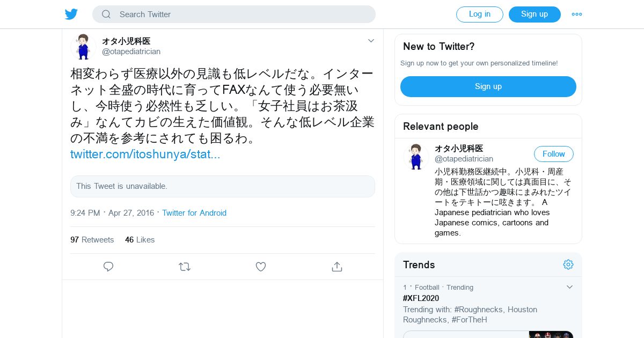Screen dimensions: 644x338
Task: Click the search magnifier icon
Action: pyautogui.click(x=106, y=14)
